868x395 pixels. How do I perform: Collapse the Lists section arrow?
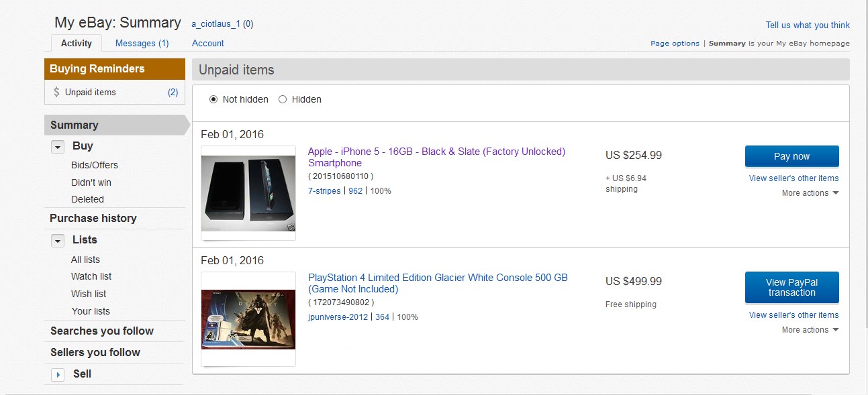point(58,241)
